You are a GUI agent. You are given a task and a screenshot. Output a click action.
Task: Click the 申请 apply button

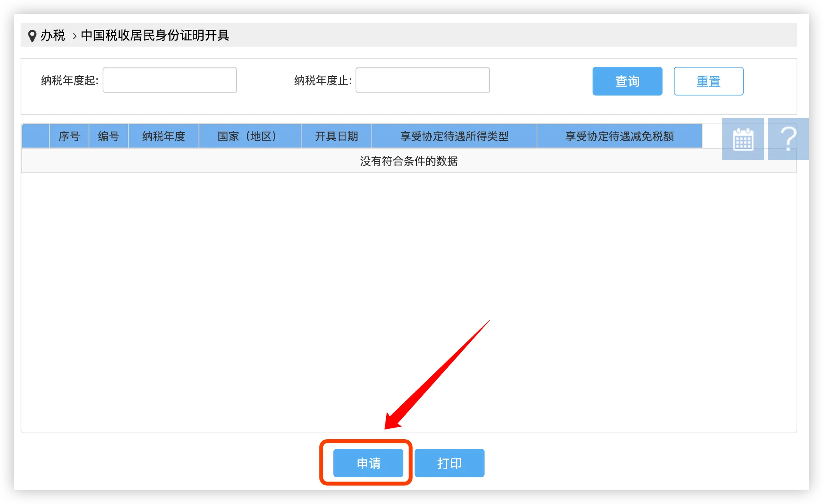point(368,463)
